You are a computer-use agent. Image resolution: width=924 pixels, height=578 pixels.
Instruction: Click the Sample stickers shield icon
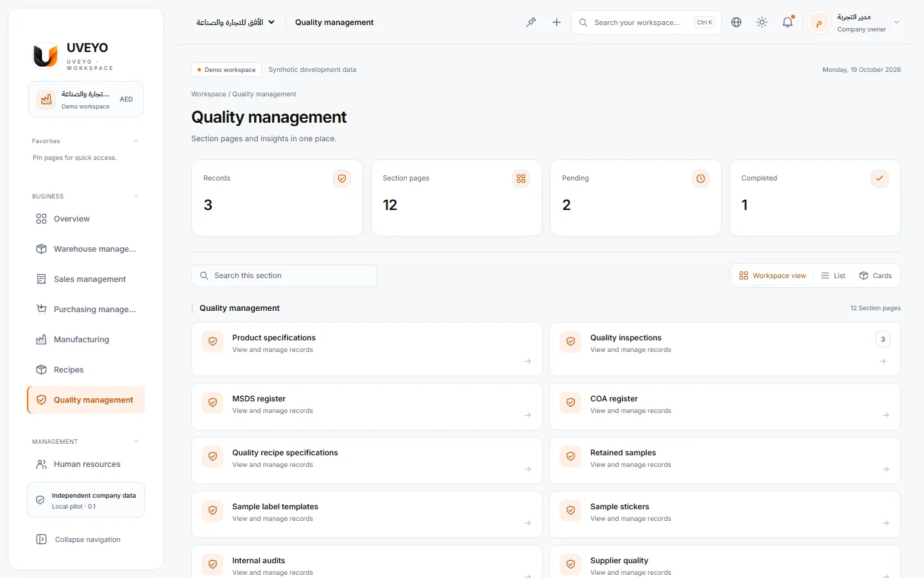point(570,511)
